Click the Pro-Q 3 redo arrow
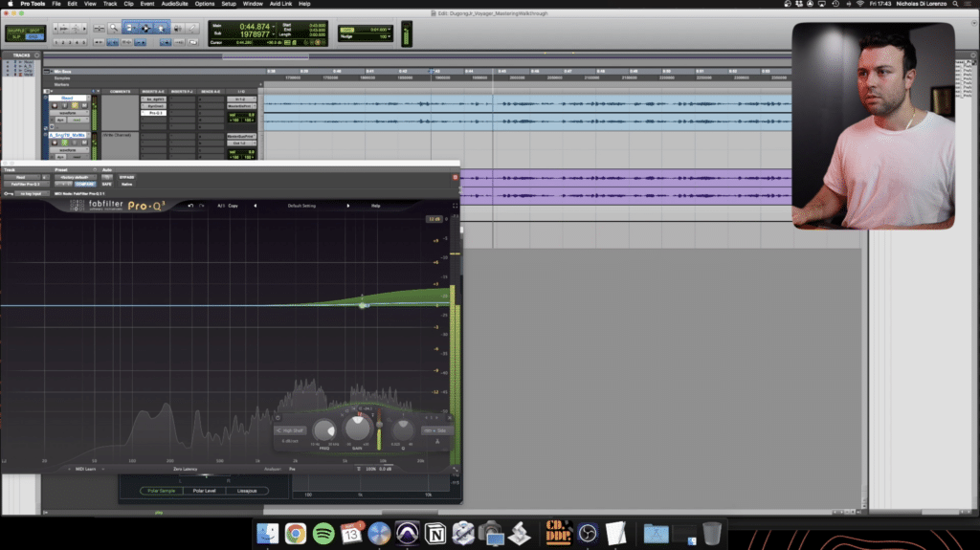The image size is (980, 550). (201, 206)
